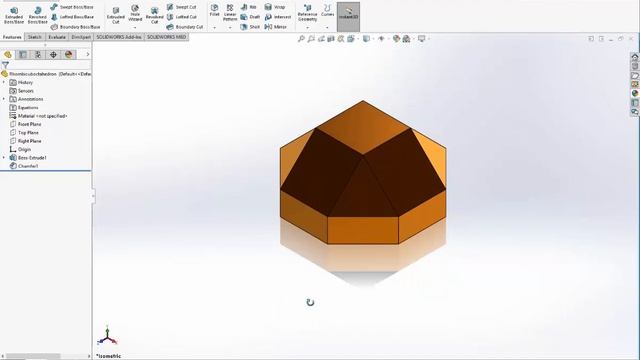Switch to the DimXpert tab
This screenshot has height=360, width=640.
81,37
